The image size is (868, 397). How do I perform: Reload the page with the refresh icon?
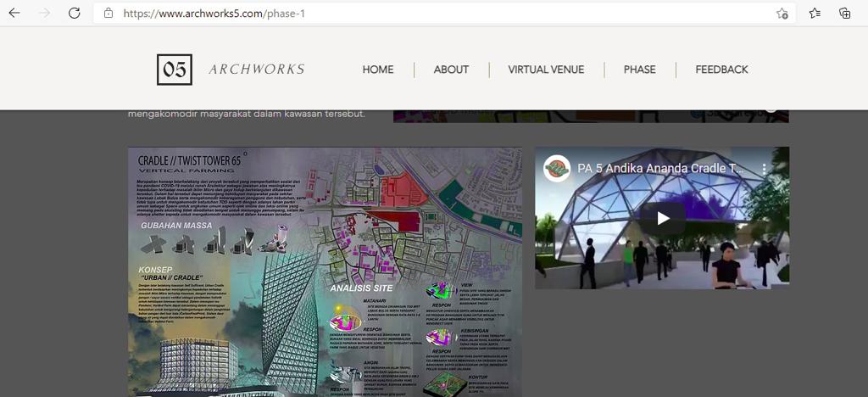(x=74, y=14)
